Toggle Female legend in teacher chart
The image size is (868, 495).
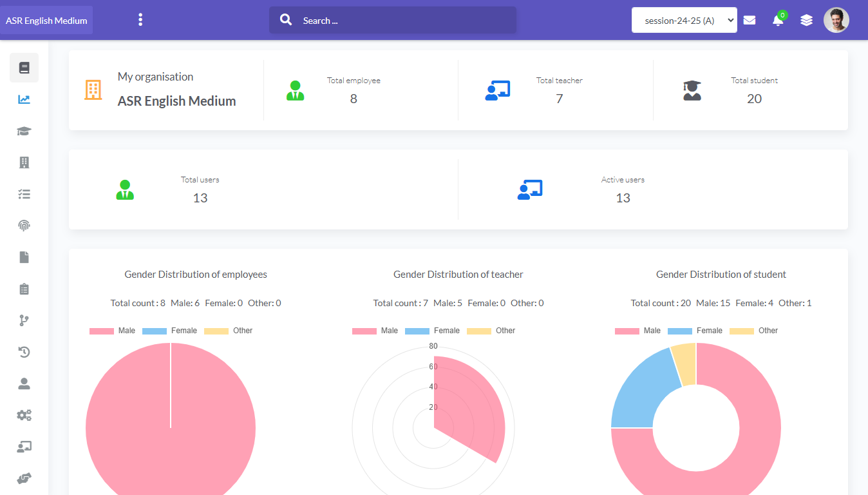tap(432, 331)
